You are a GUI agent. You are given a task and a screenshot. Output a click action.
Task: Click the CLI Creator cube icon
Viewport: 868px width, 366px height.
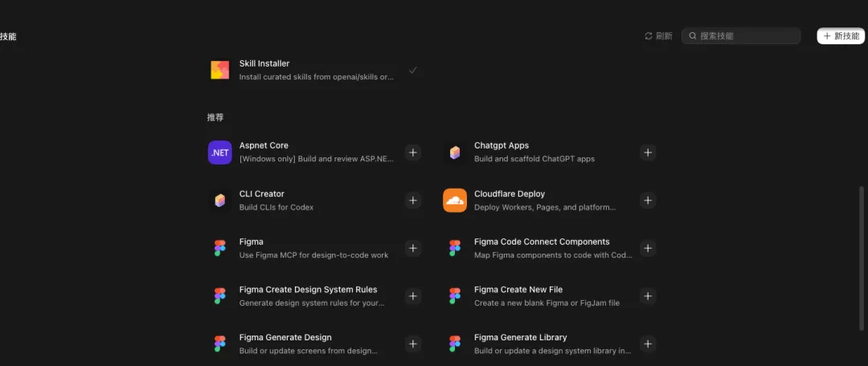click(219, 200)
